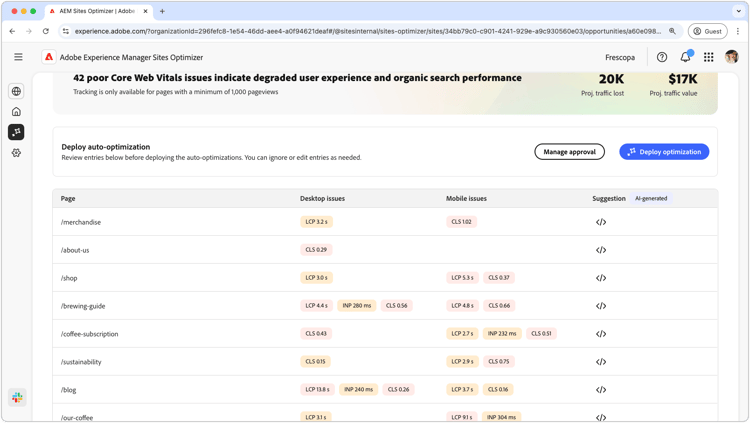This screenshot has height=423, width=750.
Task: Open the hamburger navigation menu
Action: [x=18, y=57]
